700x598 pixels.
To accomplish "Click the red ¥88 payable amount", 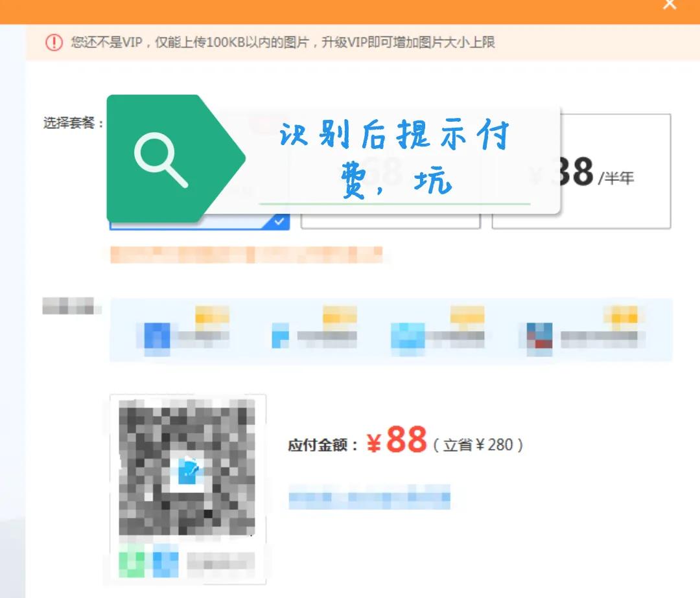I will pos(397,439).
